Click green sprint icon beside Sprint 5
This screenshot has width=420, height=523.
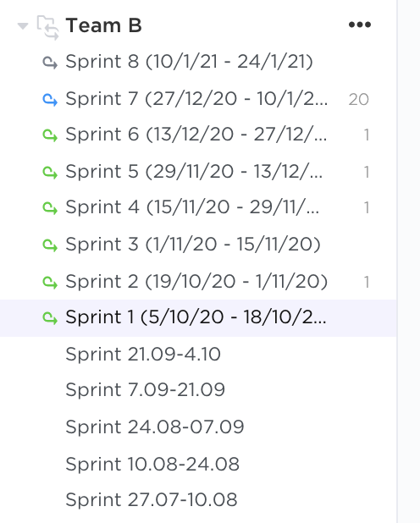[50, 172]
